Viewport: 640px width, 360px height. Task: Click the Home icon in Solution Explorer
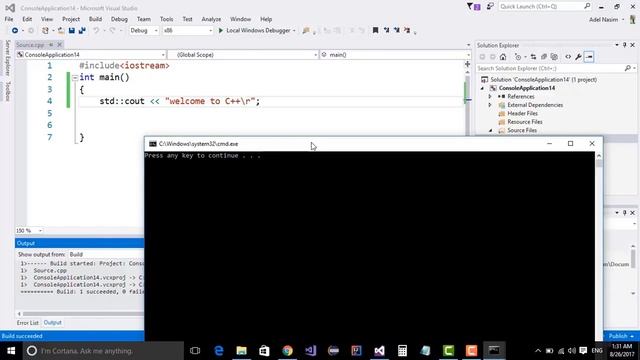click(503, 57)
